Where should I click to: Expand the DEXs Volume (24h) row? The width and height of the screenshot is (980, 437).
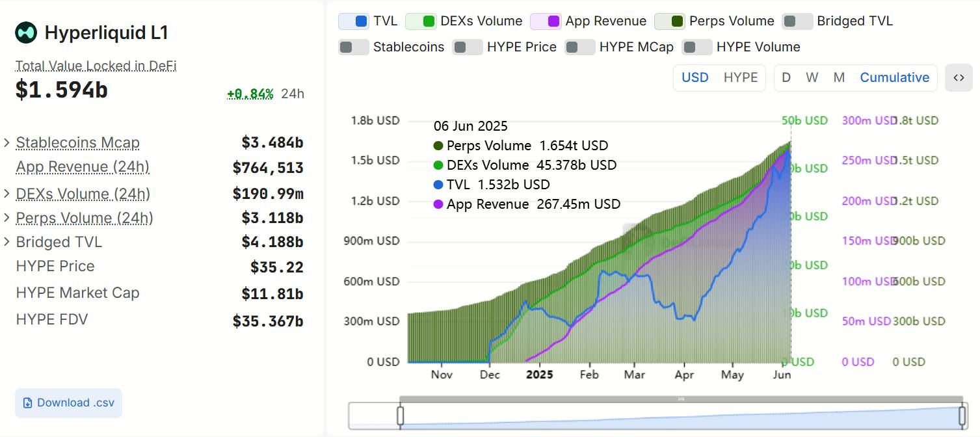pos(7,194)
